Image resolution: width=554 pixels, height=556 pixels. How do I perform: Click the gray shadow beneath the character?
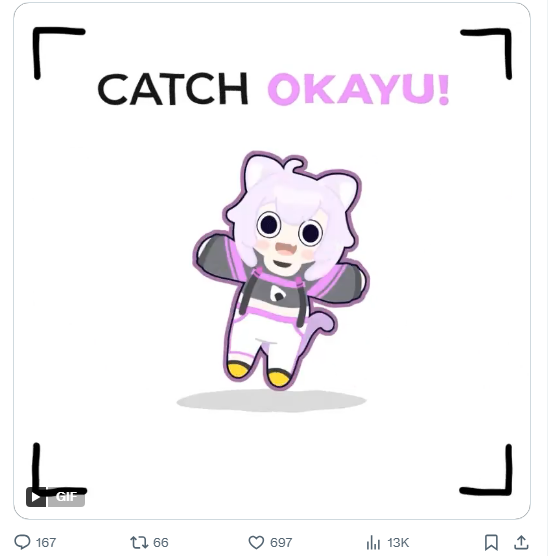pos(272,401)
